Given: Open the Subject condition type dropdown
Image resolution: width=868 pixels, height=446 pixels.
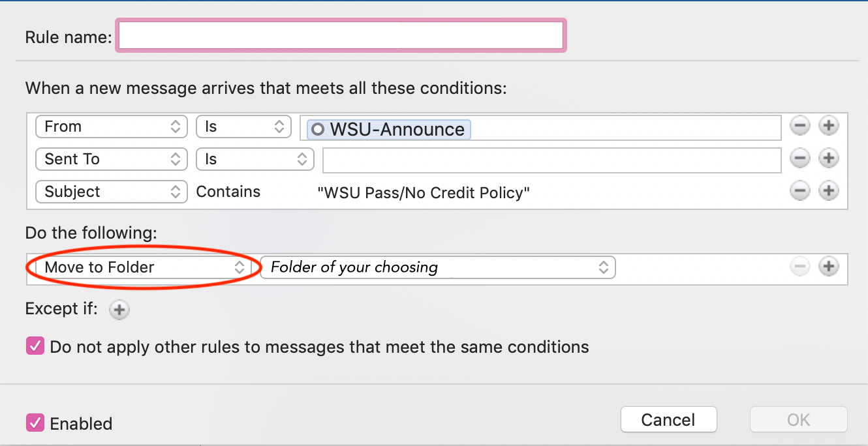Looking at the screenshot, I should [112, 192].
